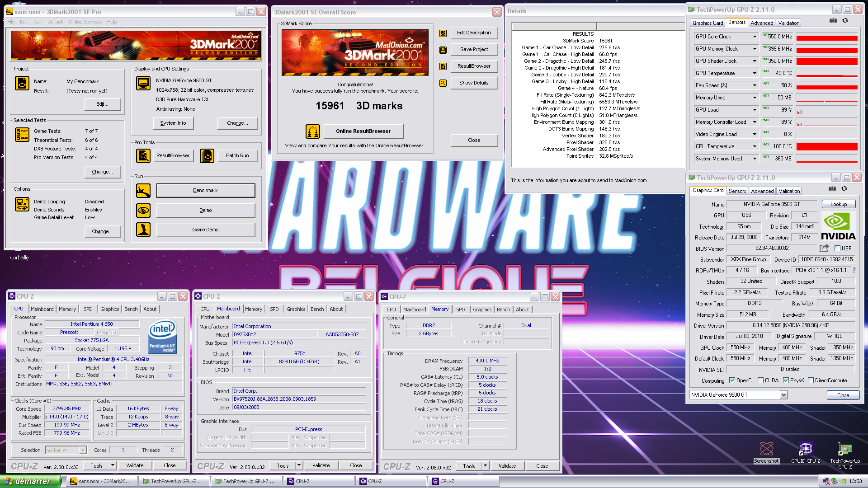Image resolution: width=868 pixels, height=488 pixels.
Task: Open the NVIDIA GeForce 9500 GT device dropdown
Action: point(783,395)
